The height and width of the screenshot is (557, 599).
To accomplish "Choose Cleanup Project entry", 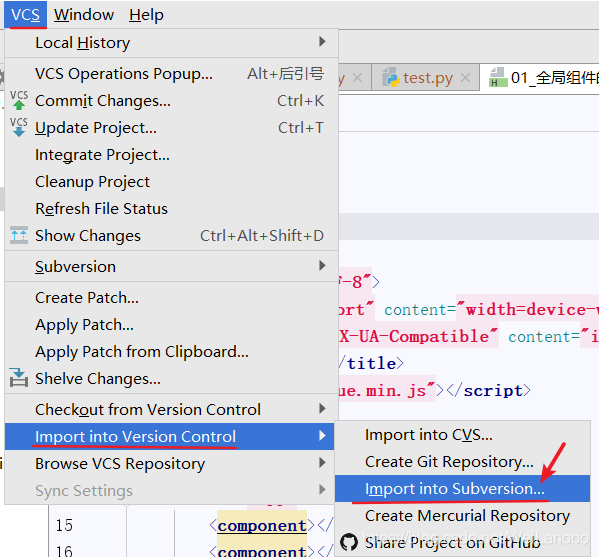I will pyautogui.click(x=172, y=182).
